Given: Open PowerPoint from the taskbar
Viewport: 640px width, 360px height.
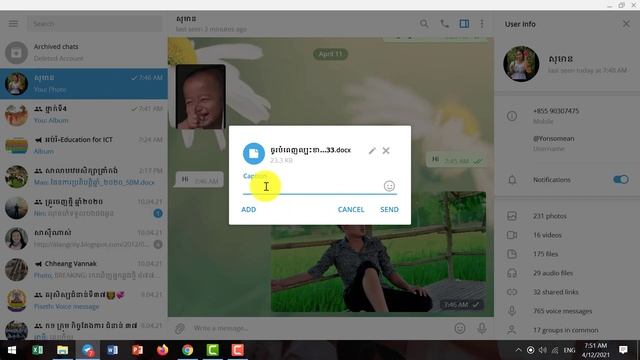Looking at the screenshot, I should [x=137, y=350].
